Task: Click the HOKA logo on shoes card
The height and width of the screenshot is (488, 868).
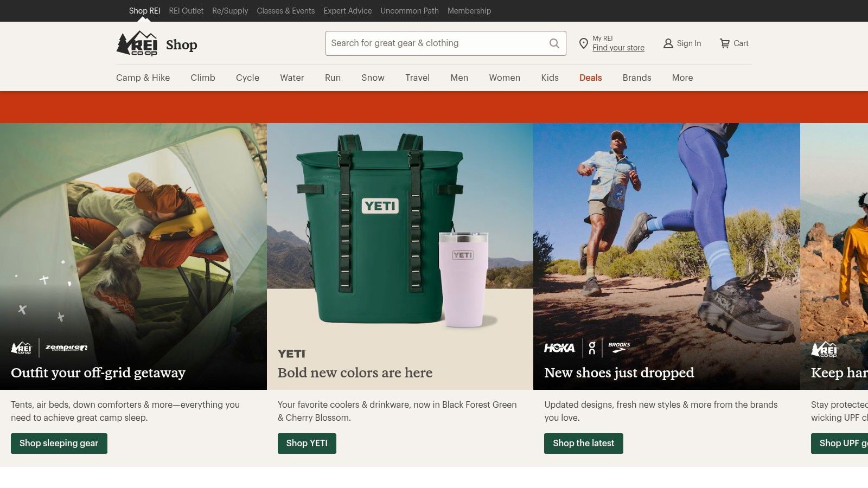Action: tap(559, 348)
